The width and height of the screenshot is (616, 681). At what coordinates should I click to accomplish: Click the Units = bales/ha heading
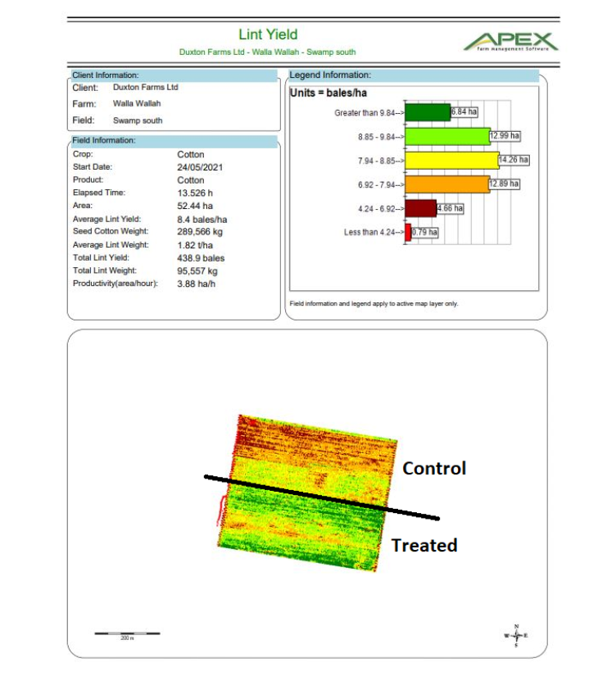click(x=328, y=93)
